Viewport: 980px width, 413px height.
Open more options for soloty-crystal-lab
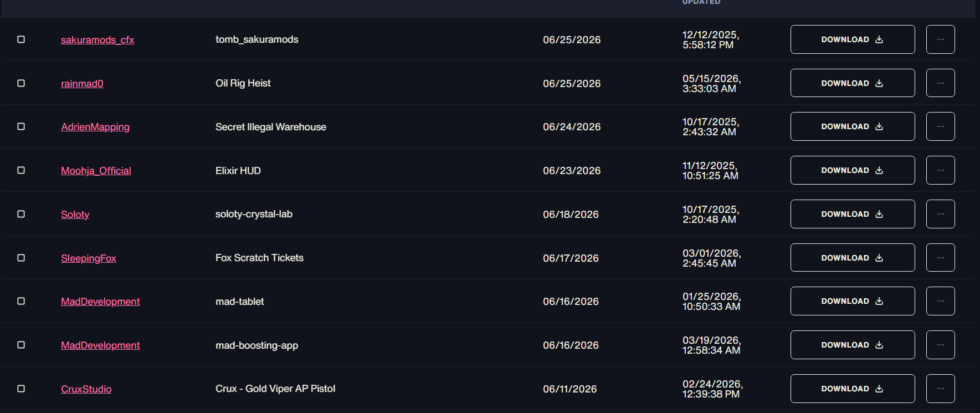[940, 214]
